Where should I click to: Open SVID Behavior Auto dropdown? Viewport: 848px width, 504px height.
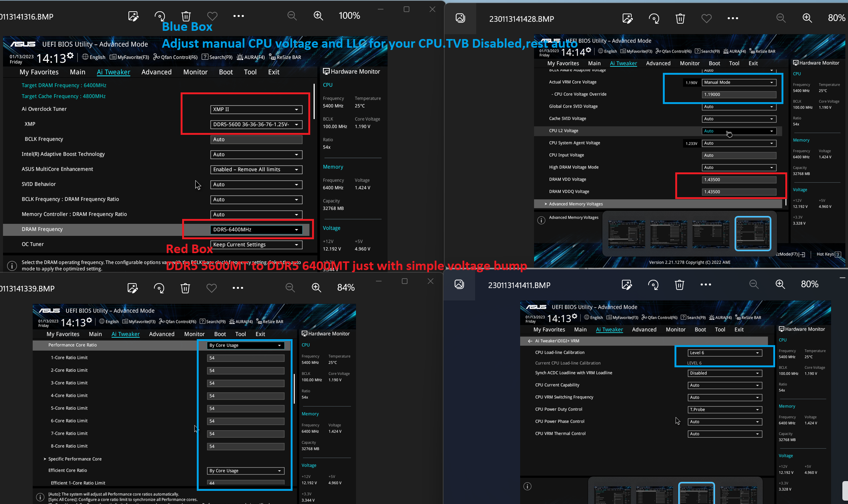point(256,184)
